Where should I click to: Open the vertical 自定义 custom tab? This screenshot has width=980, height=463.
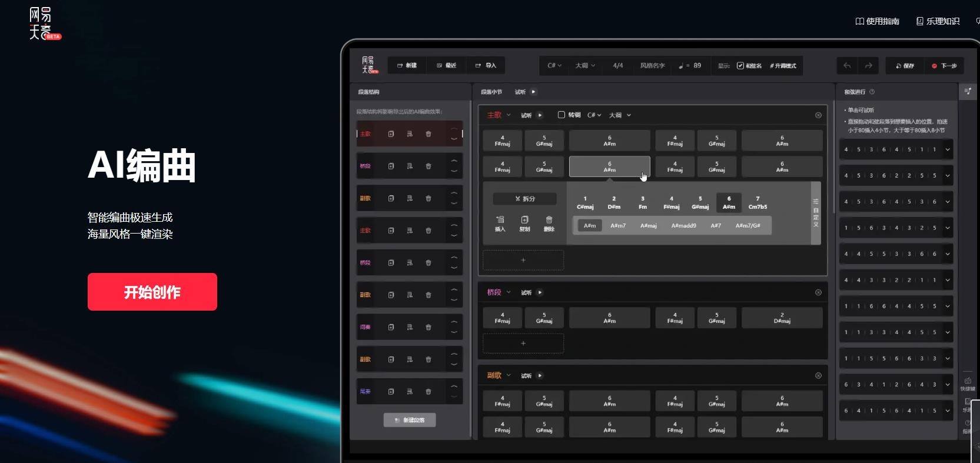tap(816, 213)
